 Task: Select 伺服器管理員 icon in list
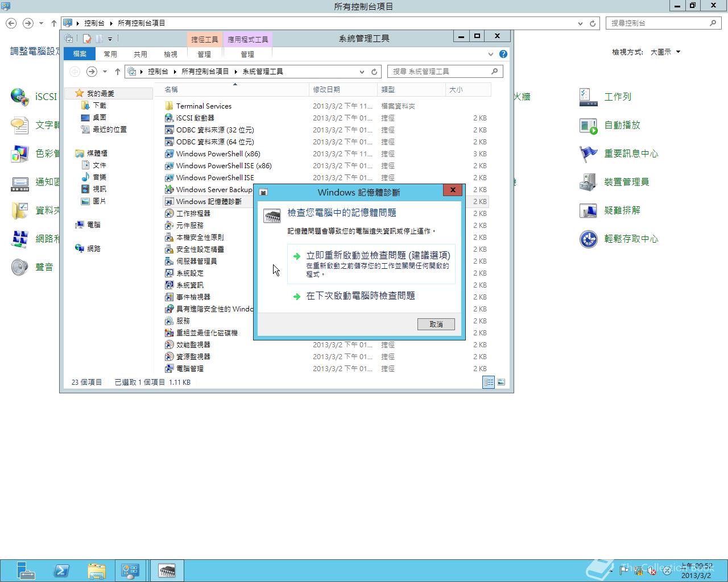pos(169,261)
